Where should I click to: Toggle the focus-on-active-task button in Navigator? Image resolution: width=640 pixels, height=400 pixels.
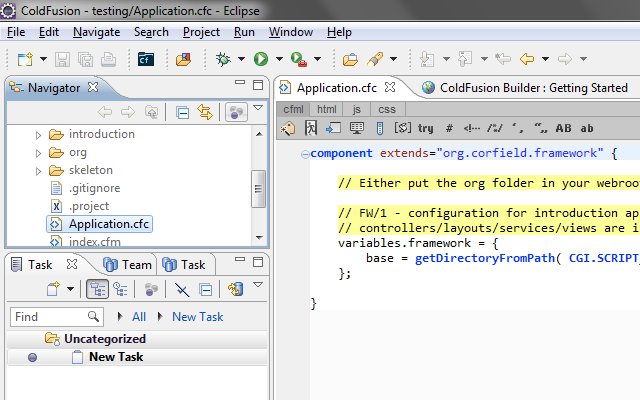click(x=236, y=112)
